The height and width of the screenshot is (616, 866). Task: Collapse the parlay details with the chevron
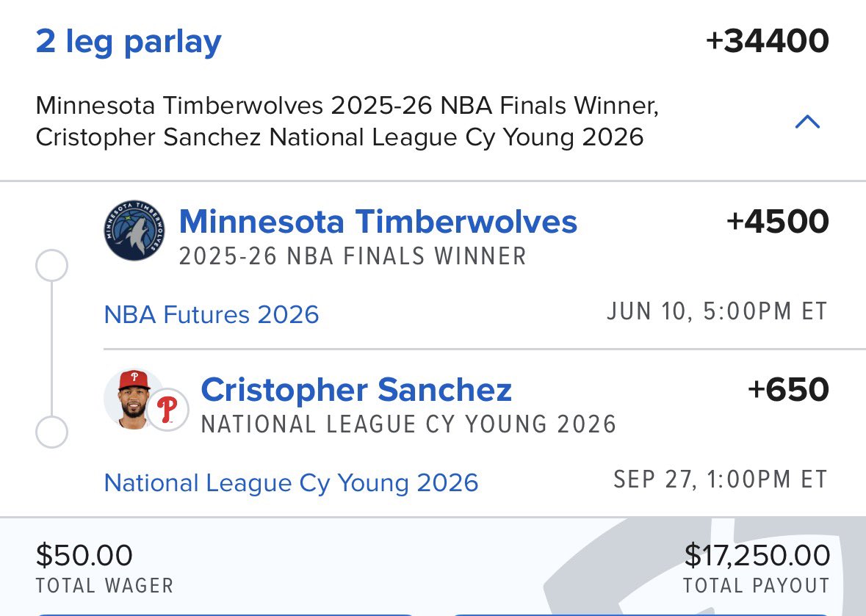pos(807,122)
